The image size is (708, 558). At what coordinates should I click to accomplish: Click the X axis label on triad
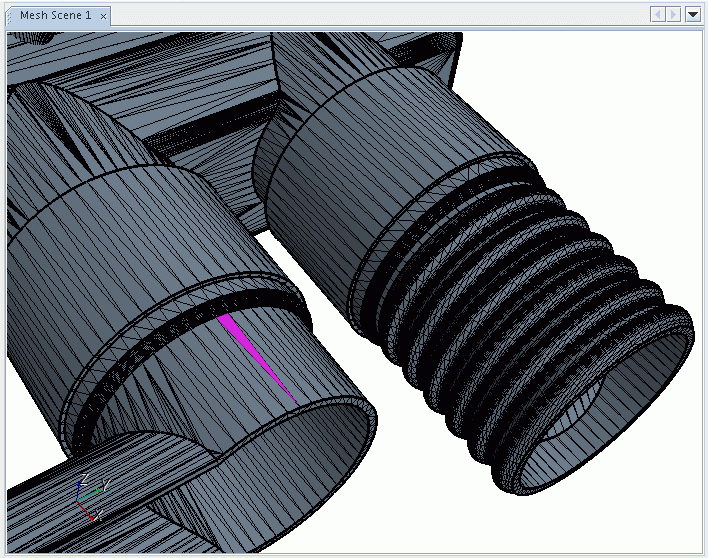(99, 514)
